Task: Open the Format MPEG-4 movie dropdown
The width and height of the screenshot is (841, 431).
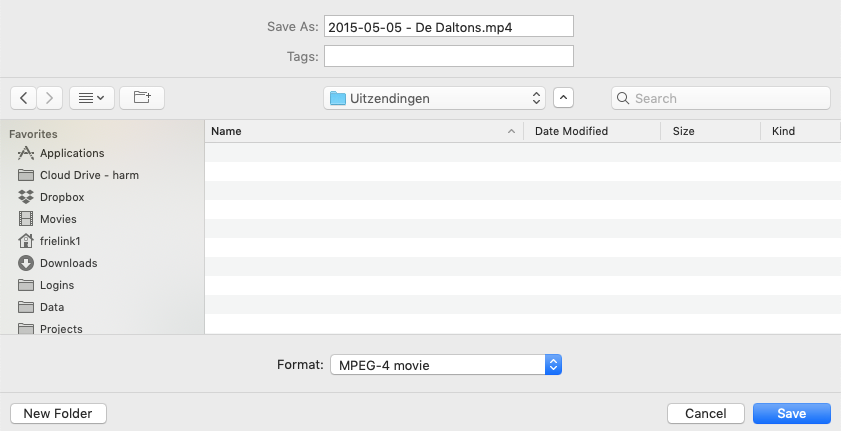Action: (446, 365)
